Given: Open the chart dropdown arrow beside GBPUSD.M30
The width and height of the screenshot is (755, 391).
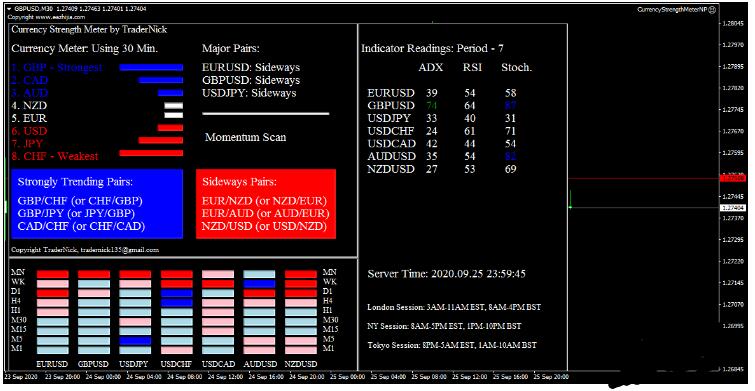Looking at the screenshot, I should pyautogui.click(x=9, y=9).
